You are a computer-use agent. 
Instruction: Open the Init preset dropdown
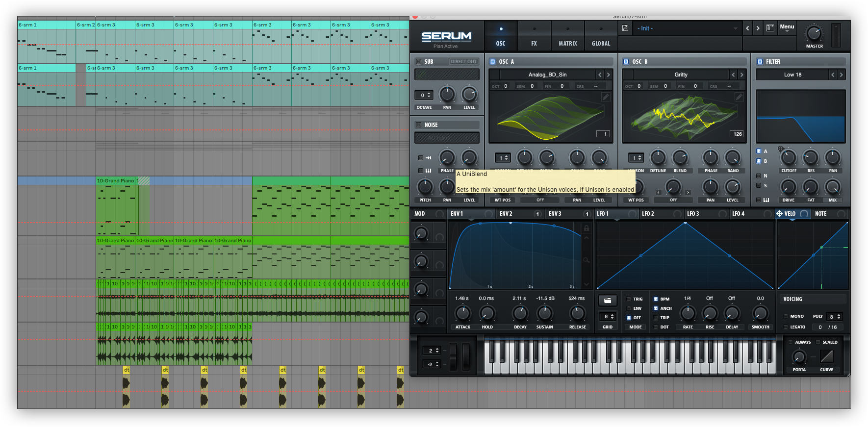click(x=687, y=28)
